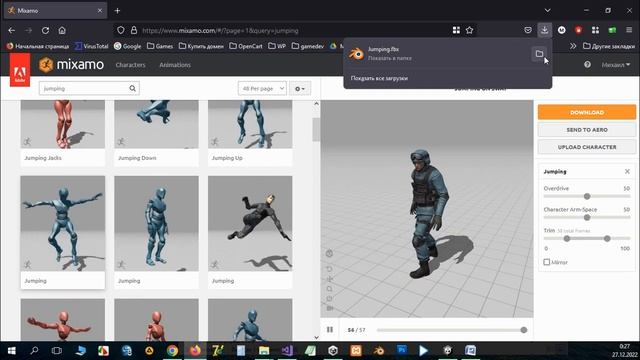Screen dimensions: 640x360
Task: Click the Jumping.fbx download entry
Action: click(x=437, y=53)
